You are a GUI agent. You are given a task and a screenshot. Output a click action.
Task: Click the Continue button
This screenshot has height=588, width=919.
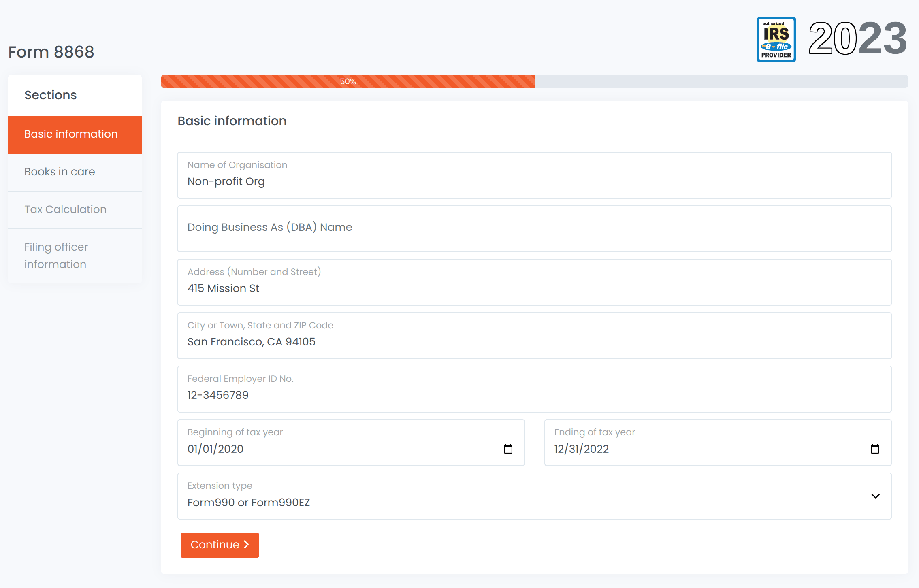pyautogui.click(x=220, y=545)
